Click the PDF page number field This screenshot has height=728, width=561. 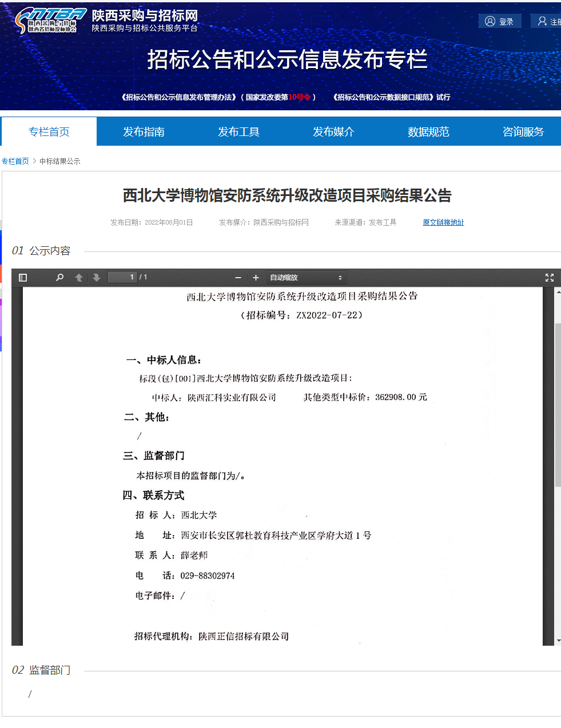[122, 277]
